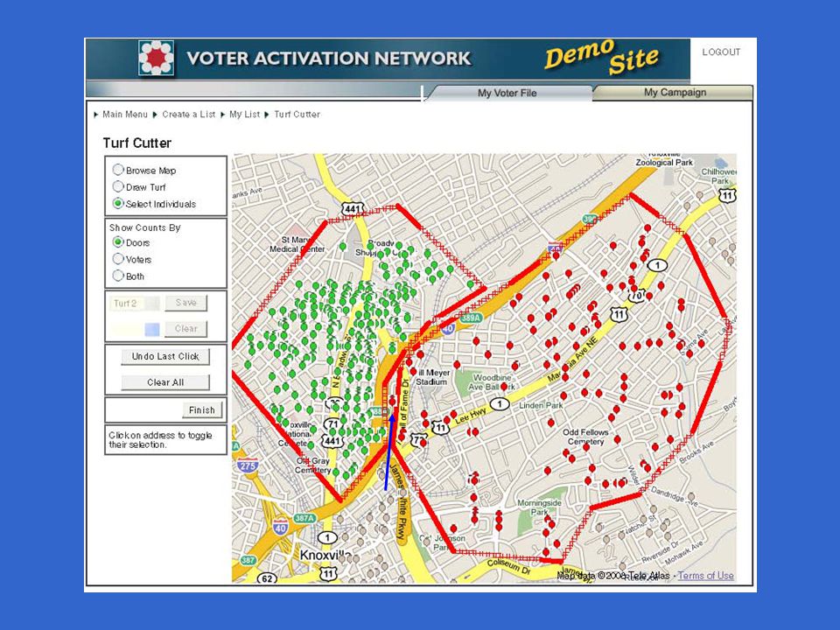Screen dimensions: 840x630
Task: Click the Clear All button
Action: 165,382
